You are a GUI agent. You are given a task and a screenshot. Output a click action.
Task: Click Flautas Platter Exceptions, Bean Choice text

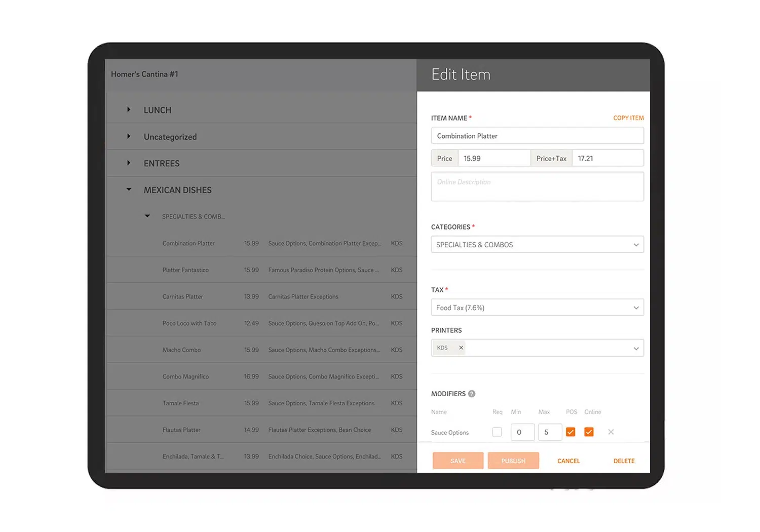319,430
